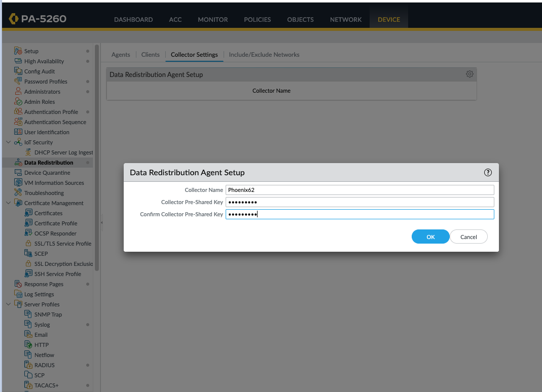Click the OK button in the dialog

[x=430, y=237]
